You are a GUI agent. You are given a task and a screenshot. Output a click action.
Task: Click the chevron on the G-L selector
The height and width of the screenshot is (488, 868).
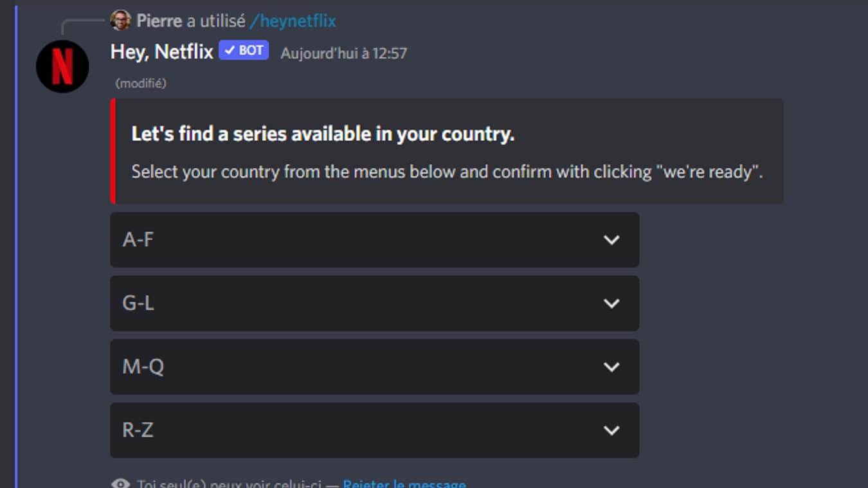pos(610,303)
